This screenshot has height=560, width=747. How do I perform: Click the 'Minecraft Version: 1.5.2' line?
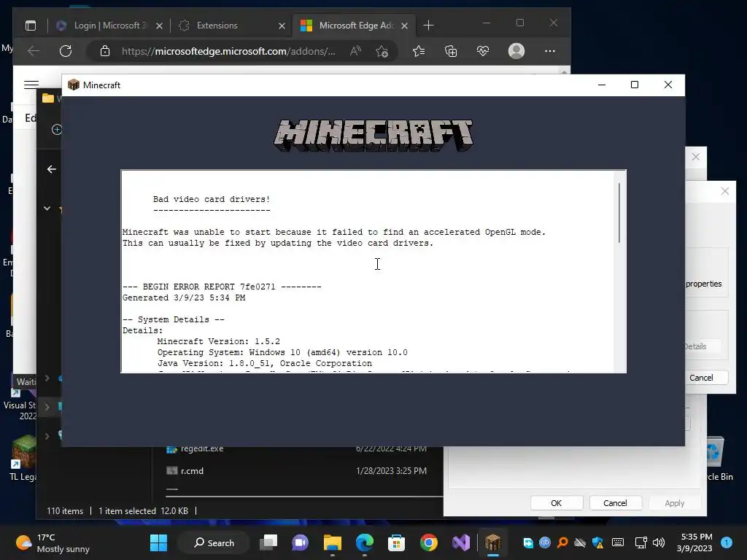[x=219, y=341]
